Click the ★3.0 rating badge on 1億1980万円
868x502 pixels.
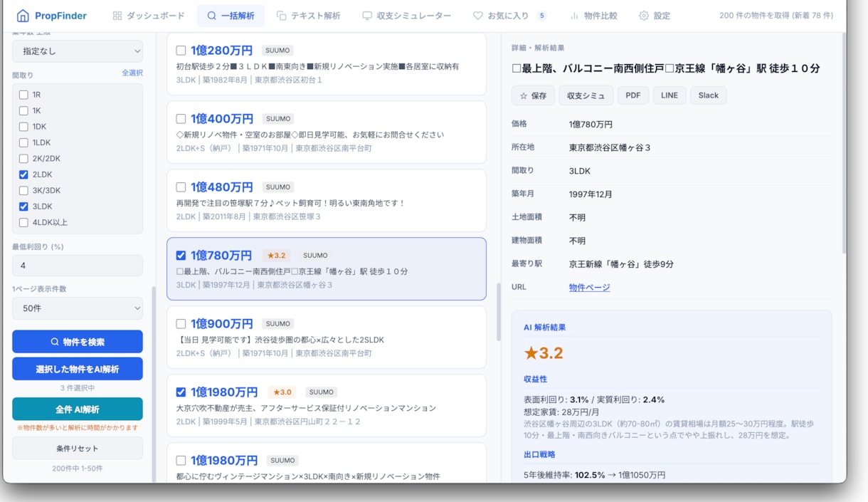[282, 392]
